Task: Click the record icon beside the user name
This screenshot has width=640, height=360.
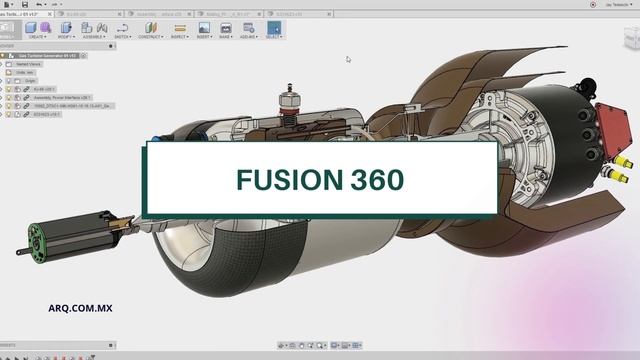Action: coord(593,4)
